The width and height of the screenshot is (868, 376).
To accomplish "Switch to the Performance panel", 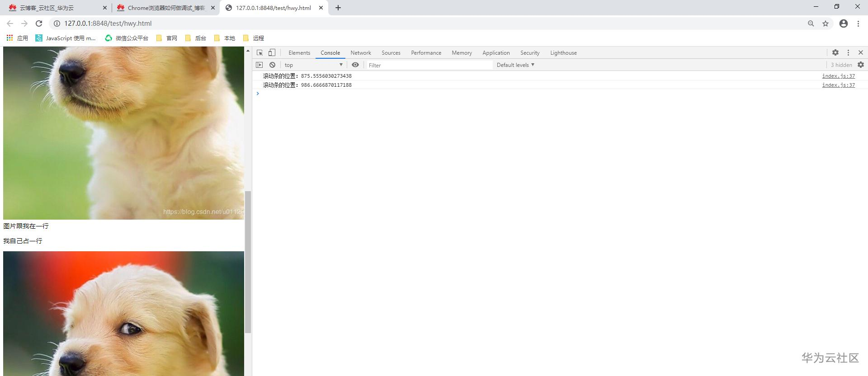I will pos(426,53).
